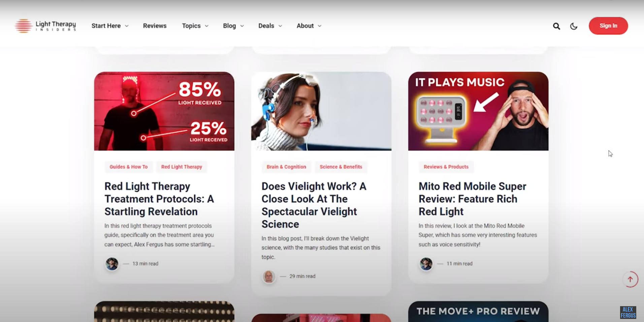Open Red Light Therapy Treatment Protocols article title

point(159,199)
